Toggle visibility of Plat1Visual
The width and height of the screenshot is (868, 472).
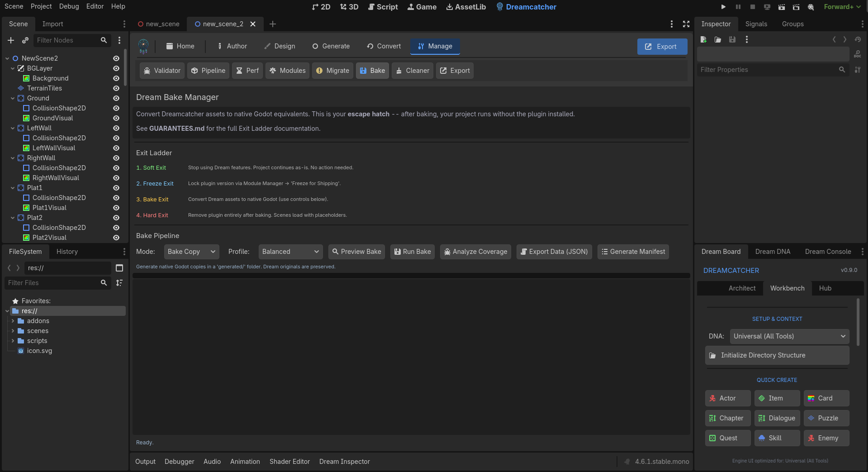[116, 208]
